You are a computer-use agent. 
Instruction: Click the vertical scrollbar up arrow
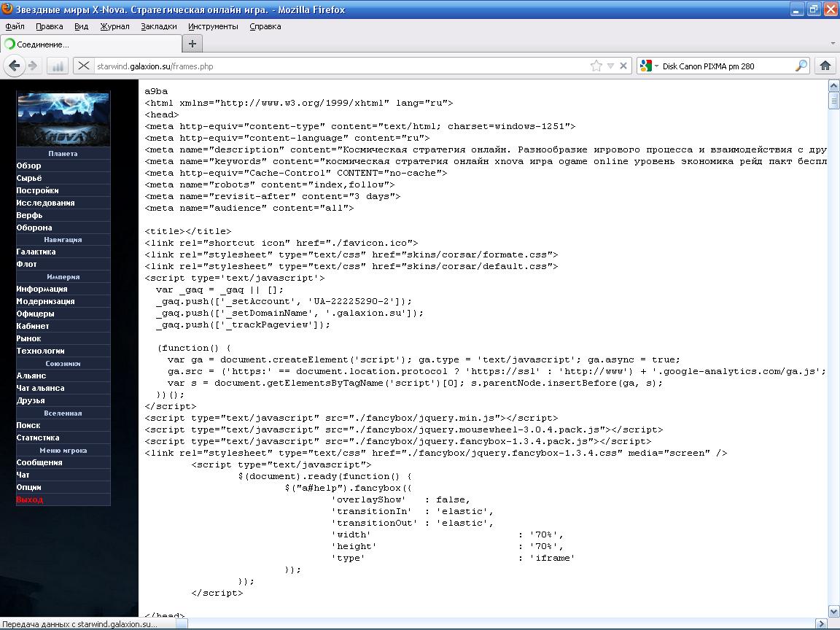click(x=833, y=85)
